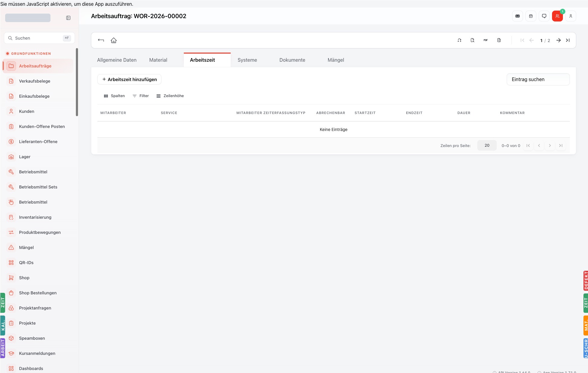Open Shop Bestellungen in the sidebar
This screenshot has width=588, height=373.
[x=38, y=293]
